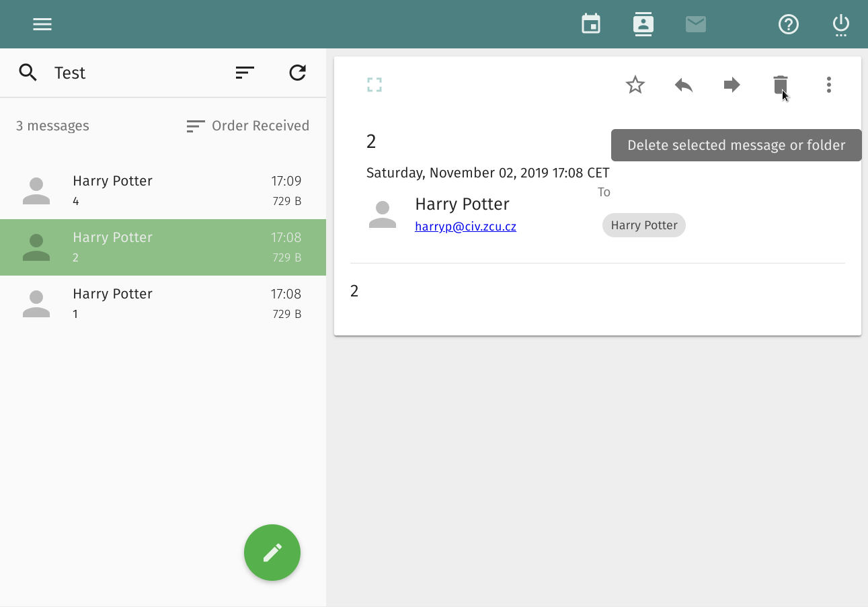Open the Order Received sort menu
868x607 pixels.
tap(248, 126)
